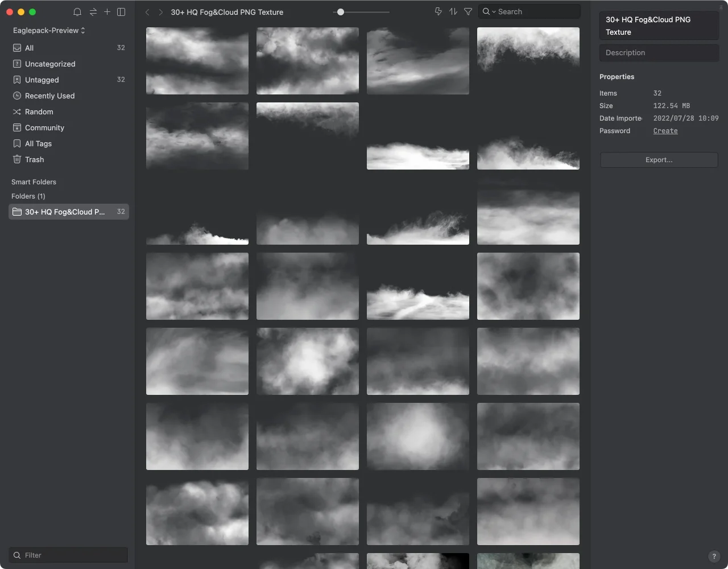Select All in the sidebar
Viewport: 728px width, 569px height.
point(69,48)
